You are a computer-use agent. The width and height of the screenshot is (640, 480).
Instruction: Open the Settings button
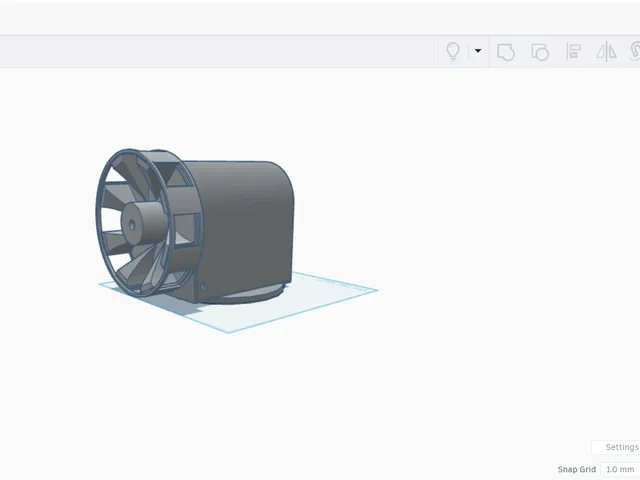pos(616,447)
